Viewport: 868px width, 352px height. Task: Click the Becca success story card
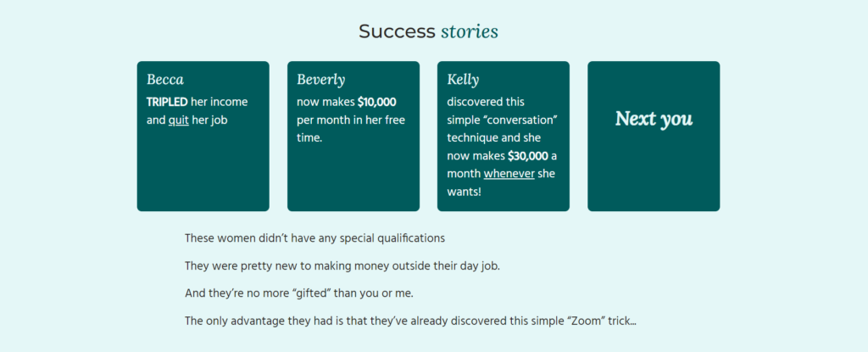tap(203, 137)
